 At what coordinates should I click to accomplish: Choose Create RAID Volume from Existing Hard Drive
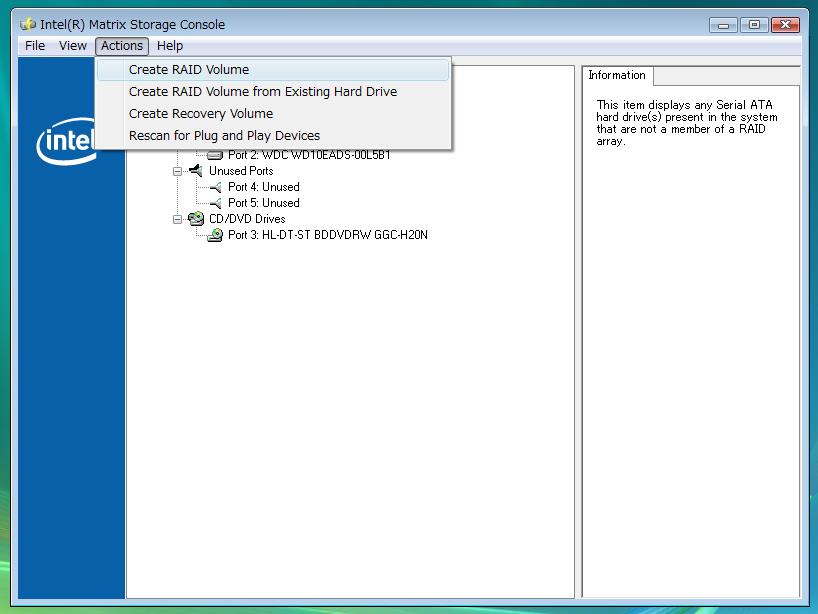273,92
